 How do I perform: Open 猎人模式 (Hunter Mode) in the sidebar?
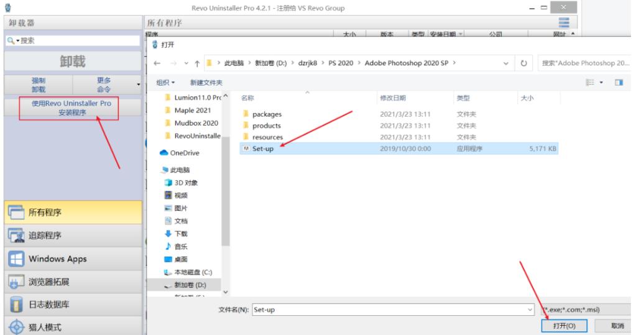point(73,327)
